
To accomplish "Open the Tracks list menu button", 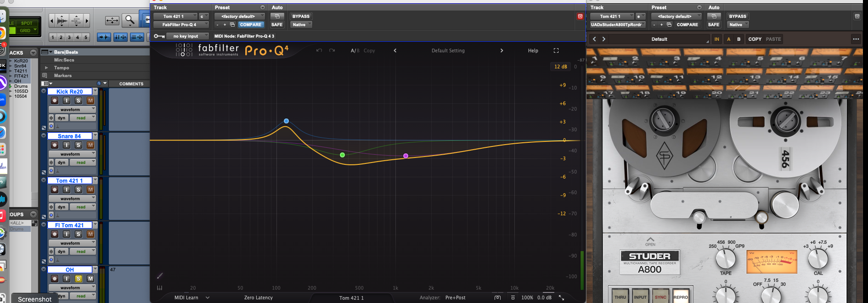I will [x=34, y=53].
